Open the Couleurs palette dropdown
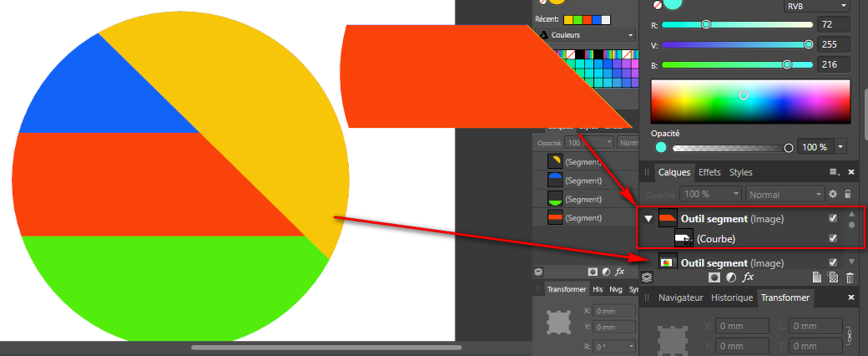 [x=586, y=35]
